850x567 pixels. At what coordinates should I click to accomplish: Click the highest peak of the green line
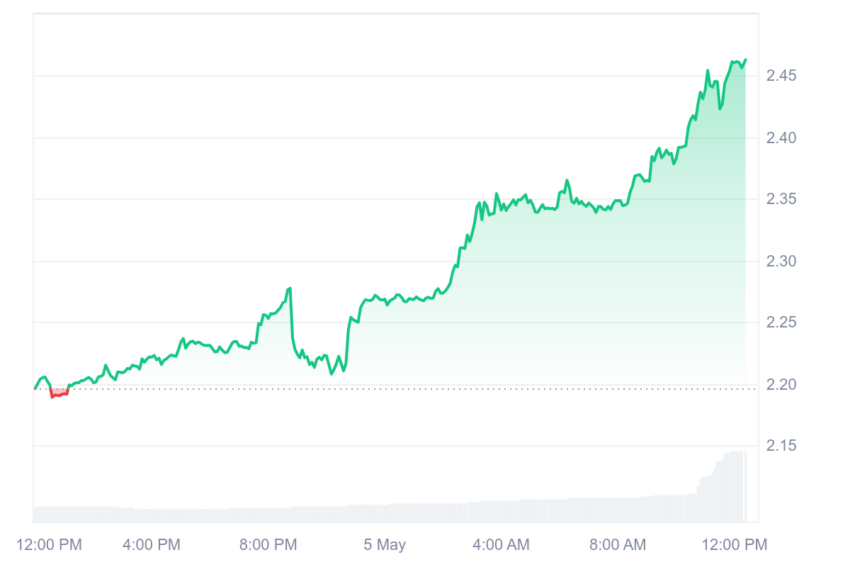point(746,60)
